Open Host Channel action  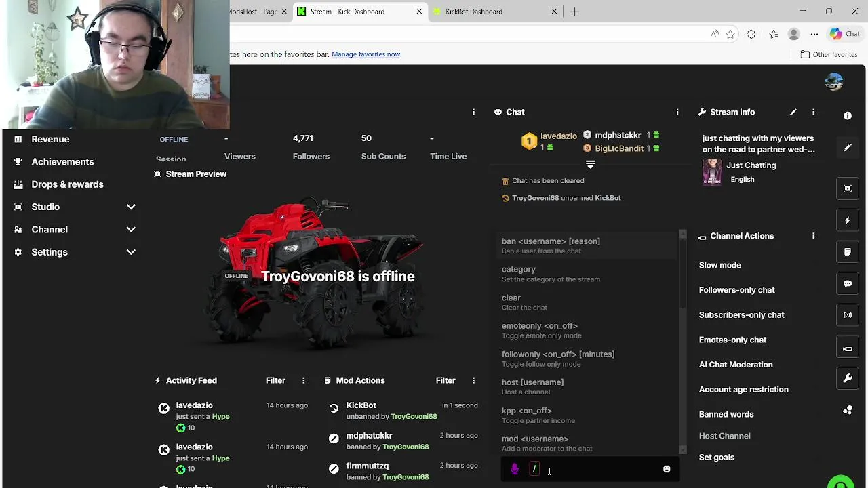[724, 436]
